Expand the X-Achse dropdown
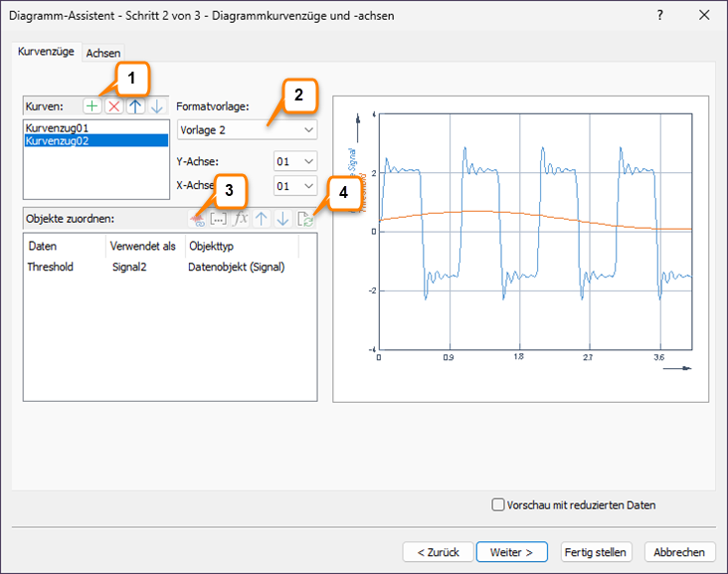 (294, 186)
